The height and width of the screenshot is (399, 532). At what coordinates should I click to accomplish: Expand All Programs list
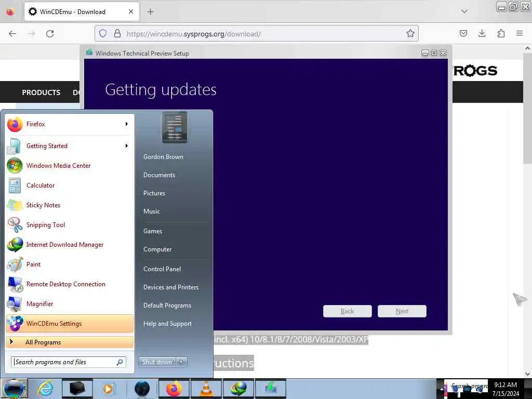pos(70,342)
